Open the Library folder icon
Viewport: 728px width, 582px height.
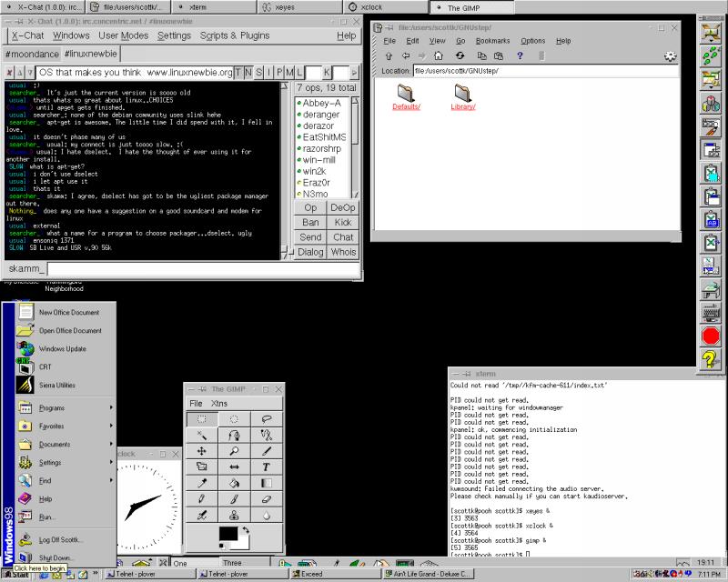coord(462,91)
